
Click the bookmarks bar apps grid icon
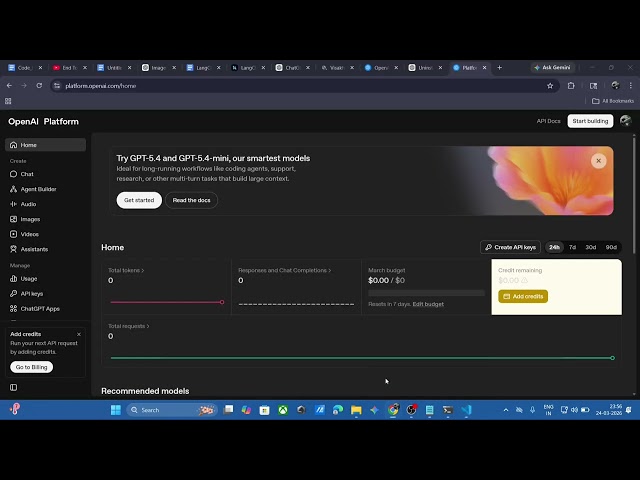coord(8,101)
